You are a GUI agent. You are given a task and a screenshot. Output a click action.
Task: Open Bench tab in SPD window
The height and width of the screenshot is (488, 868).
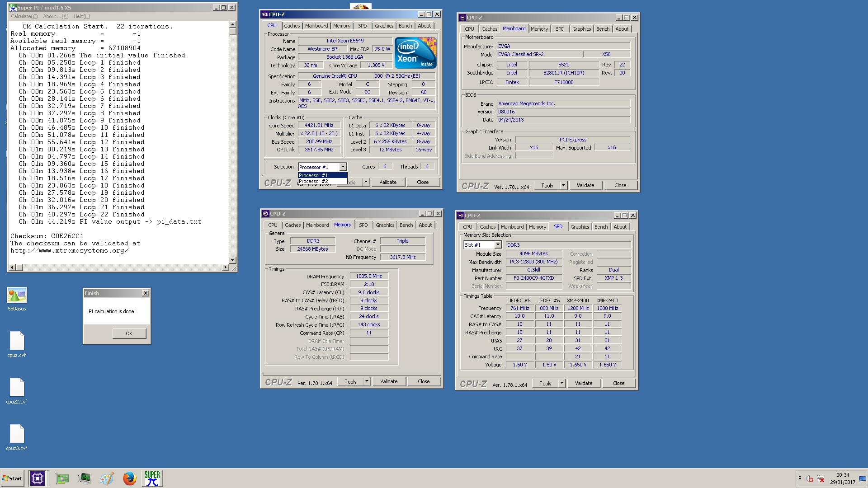click(601, 227)
